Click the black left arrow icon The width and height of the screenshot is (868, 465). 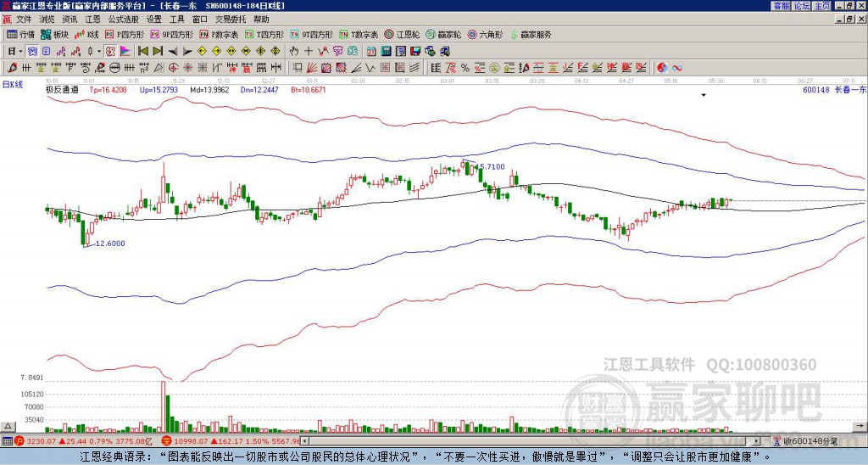(173, 51)
